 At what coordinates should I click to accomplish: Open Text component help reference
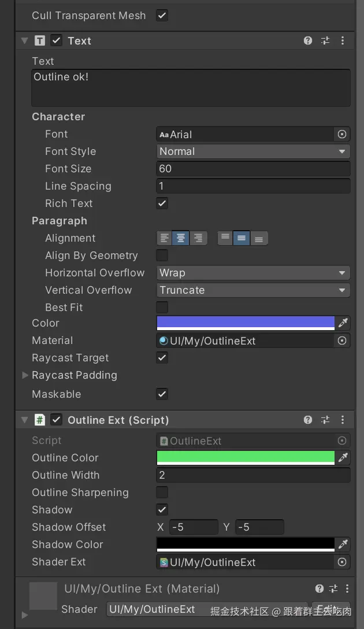point(308,40)
